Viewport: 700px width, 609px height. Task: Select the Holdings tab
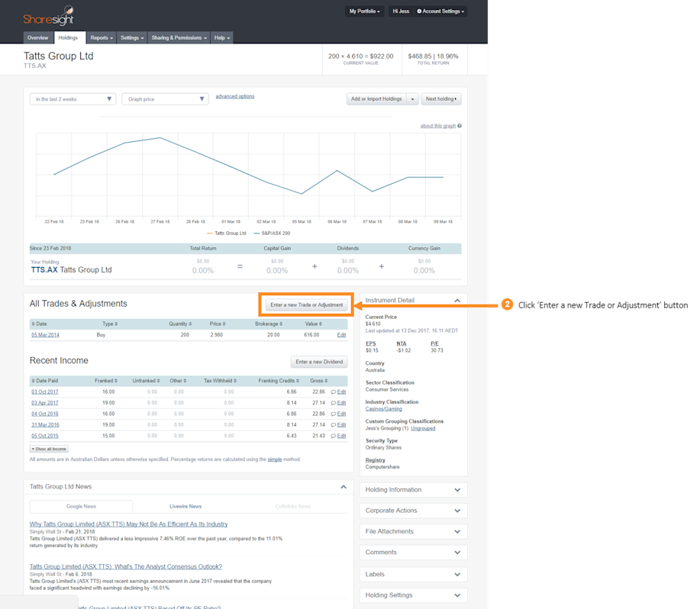pyautogui.click(x=68, y=38)
